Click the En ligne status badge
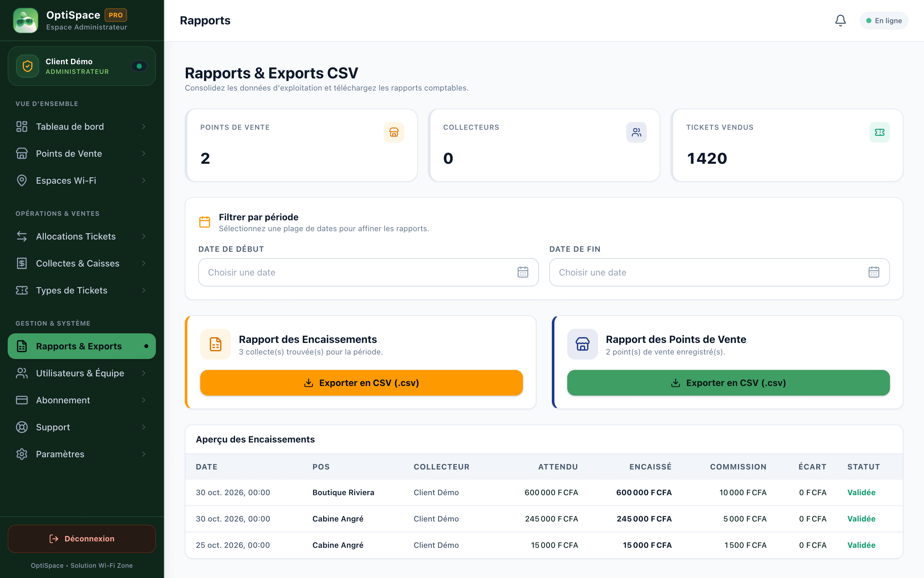 [x=884, y=21]
